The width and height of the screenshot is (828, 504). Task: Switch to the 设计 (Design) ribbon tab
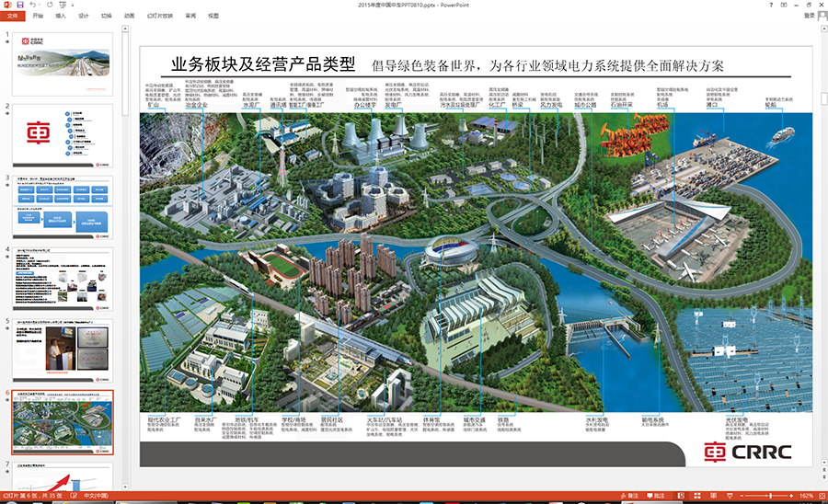[84, 16]
